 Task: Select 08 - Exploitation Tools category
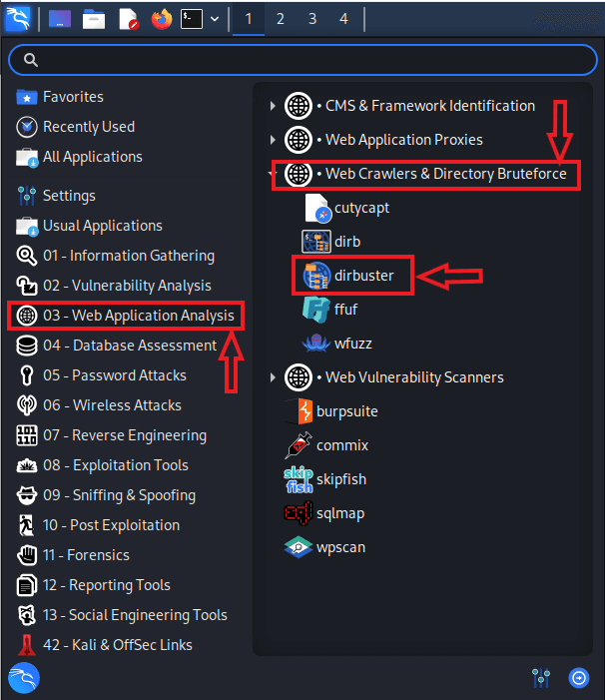[x=102, y=465]
